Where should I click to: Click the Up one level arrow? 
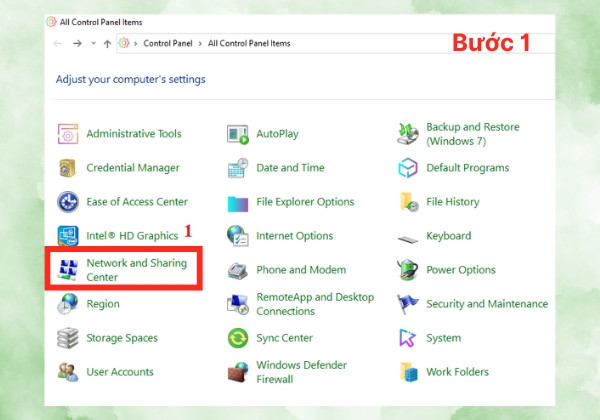(x=108, y=44)
